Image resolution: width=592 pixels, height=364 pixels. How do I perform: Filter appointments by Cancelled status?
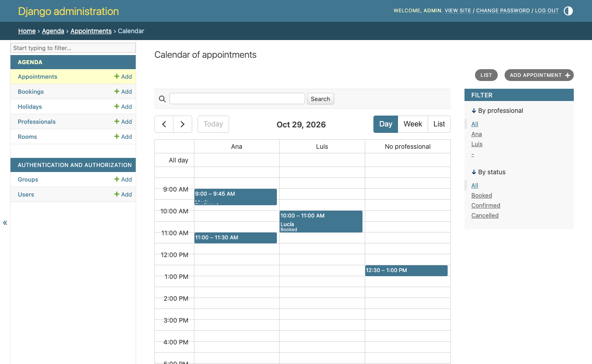coord(485,215)
